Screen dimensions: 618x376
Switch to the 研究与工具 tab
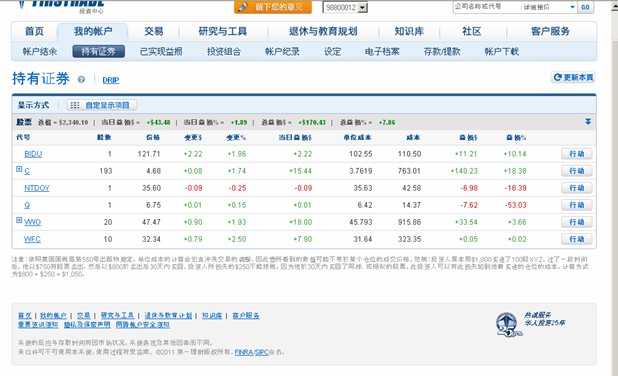pos(223,32)
